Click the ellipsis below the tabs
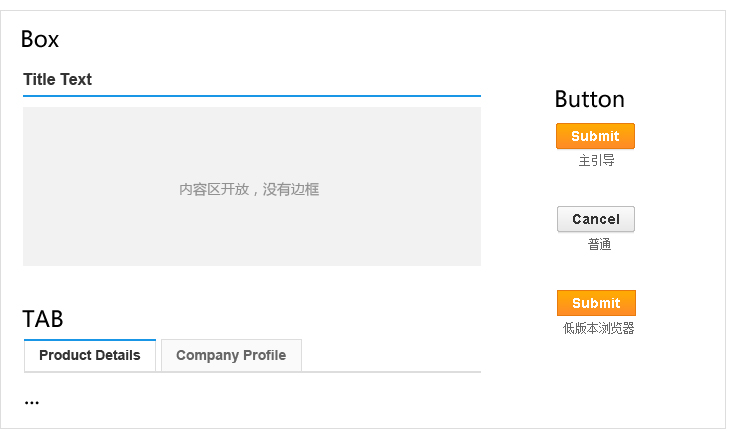730x438 pixels. [x=32, y=402]
